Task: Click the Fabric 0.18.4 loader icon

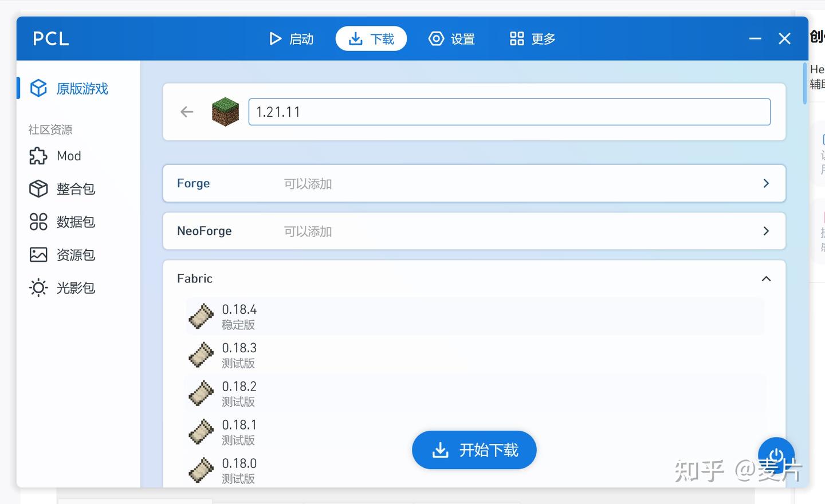Action: coord(201,316)
